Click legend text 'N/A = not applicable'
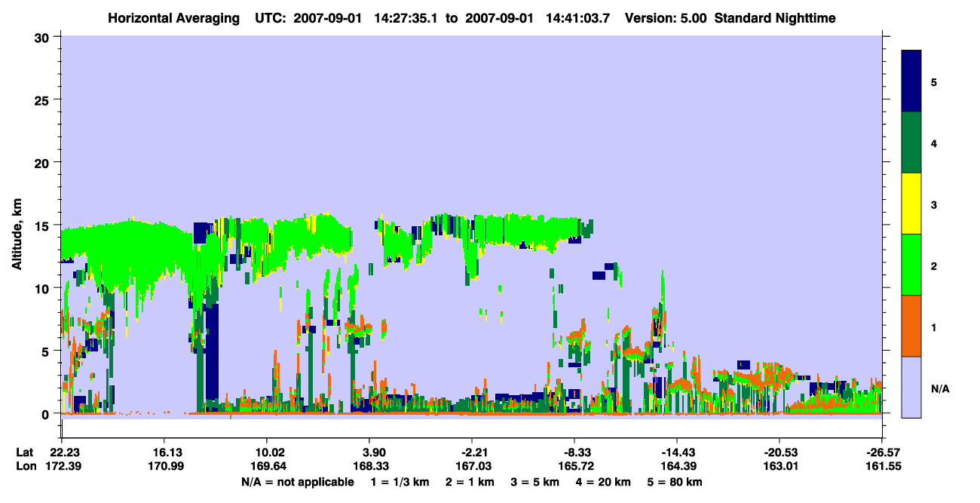 pos(297,481)
